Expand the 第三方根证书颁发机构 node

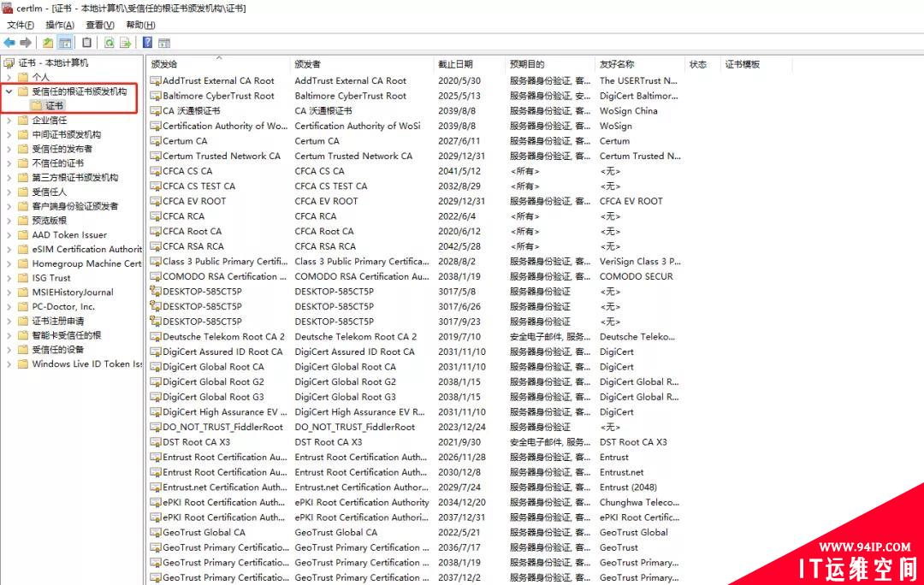click(9, 177)
